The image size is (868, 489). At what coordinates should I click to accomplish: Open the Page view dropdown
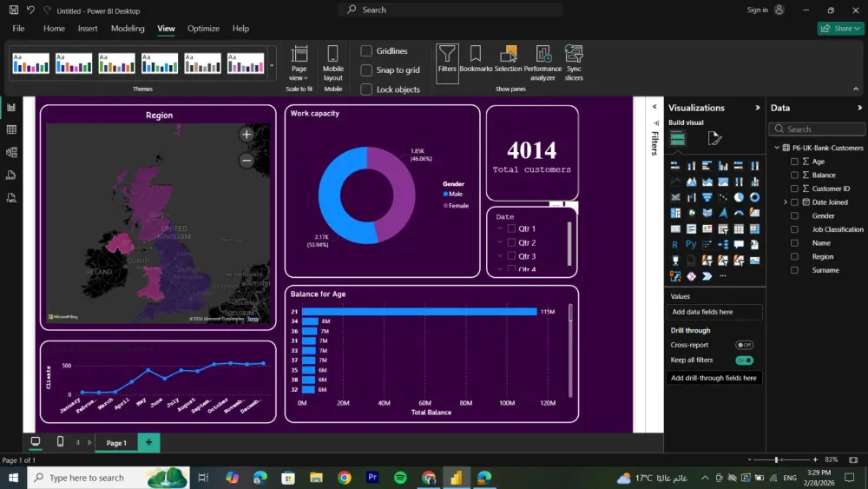click(x=299, y=63)
